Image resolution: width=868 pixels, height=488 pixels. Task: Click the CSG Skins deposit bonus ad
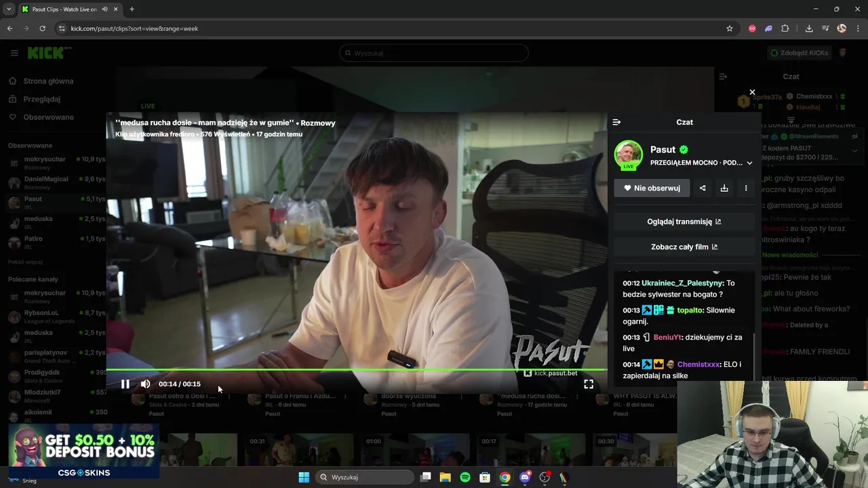pos(84,451)
